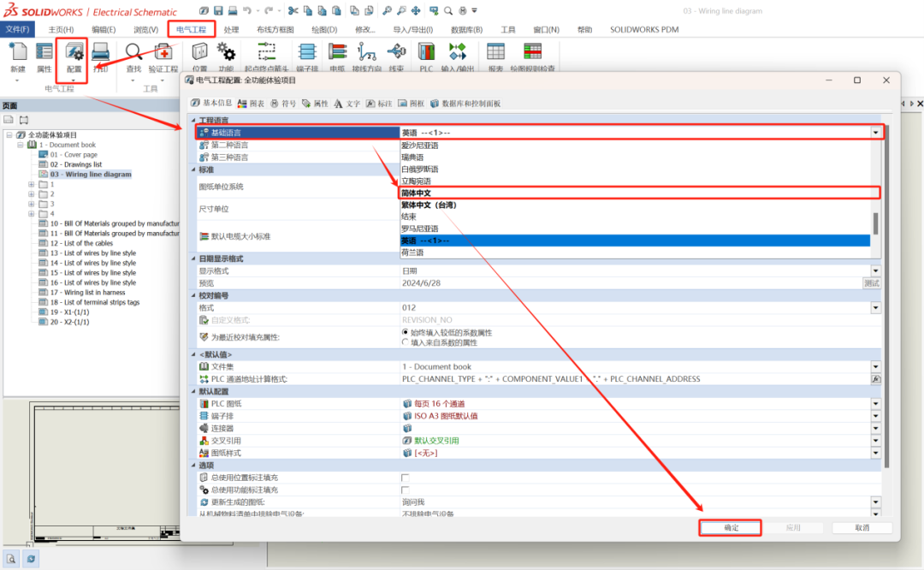
Task: Click the 确定 confirm button
Action: (730, 527)
